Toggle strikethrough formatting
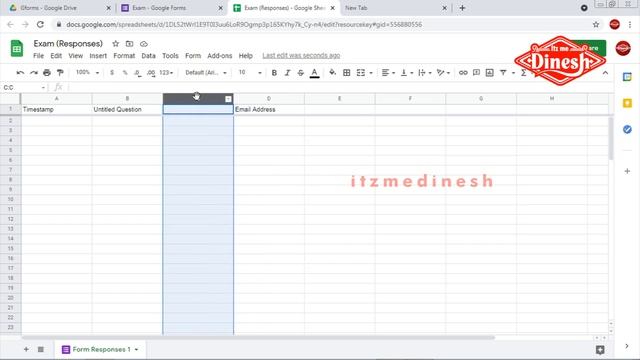The width and height of the screenshot is (640, 360). 300,73
